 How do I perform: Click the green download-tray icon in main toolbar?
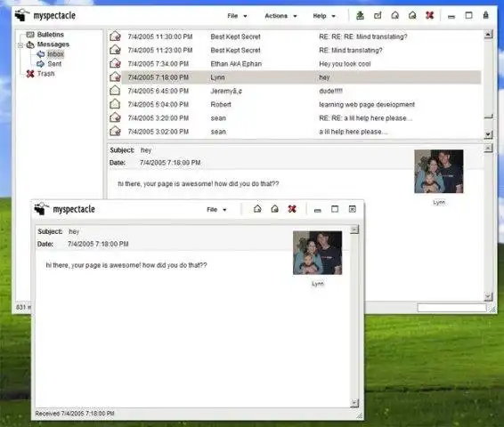click(360, 15)
